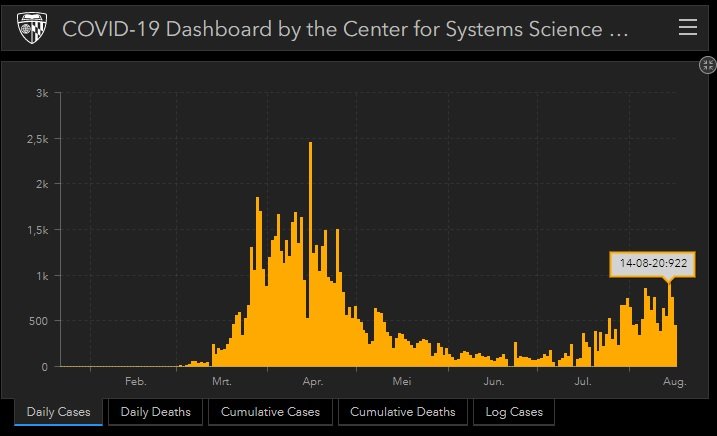Click the Apr. label on the x-axis
717x436 pixels.
(x=312, y=381)
